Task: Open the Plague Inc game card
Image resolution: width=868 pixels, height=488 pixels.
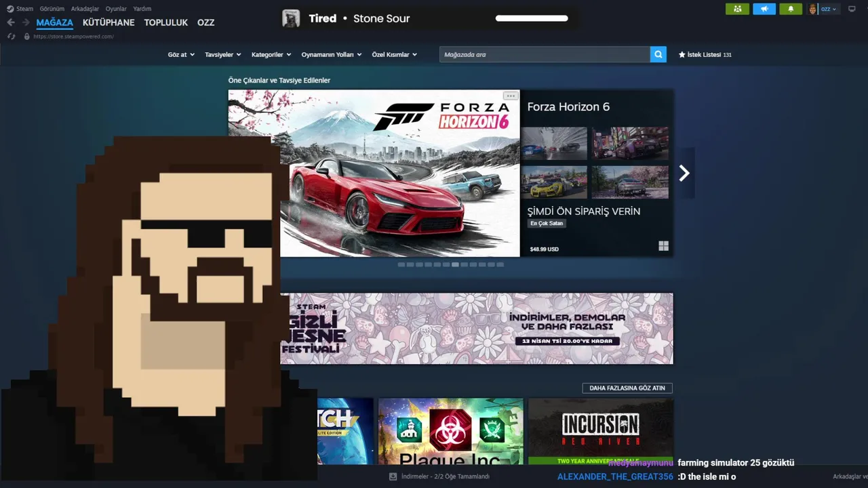Action: 451,431
